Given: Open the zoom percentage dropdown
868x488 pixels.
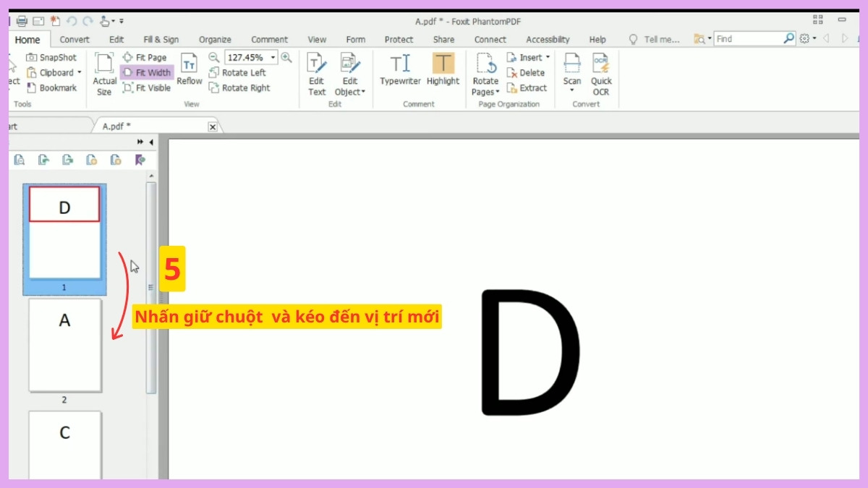Looking at the screenshot, I should (x=273, y=57).
